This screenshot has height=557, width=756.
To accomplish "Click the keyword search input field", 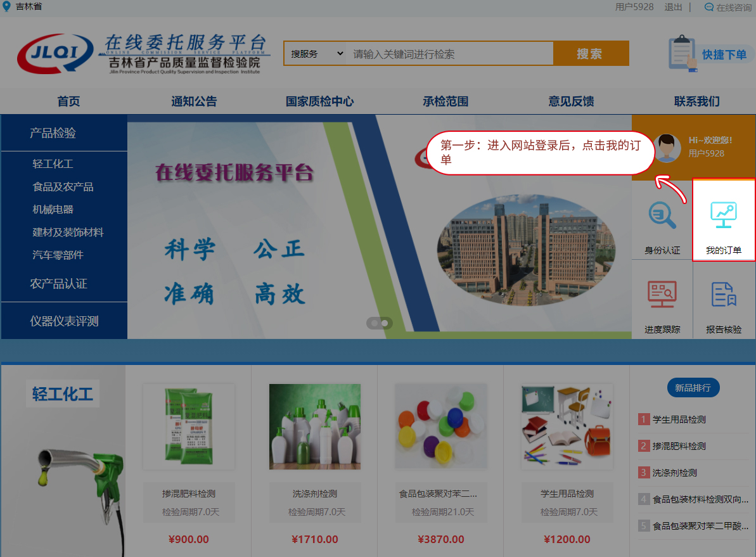I will (450, 54).
